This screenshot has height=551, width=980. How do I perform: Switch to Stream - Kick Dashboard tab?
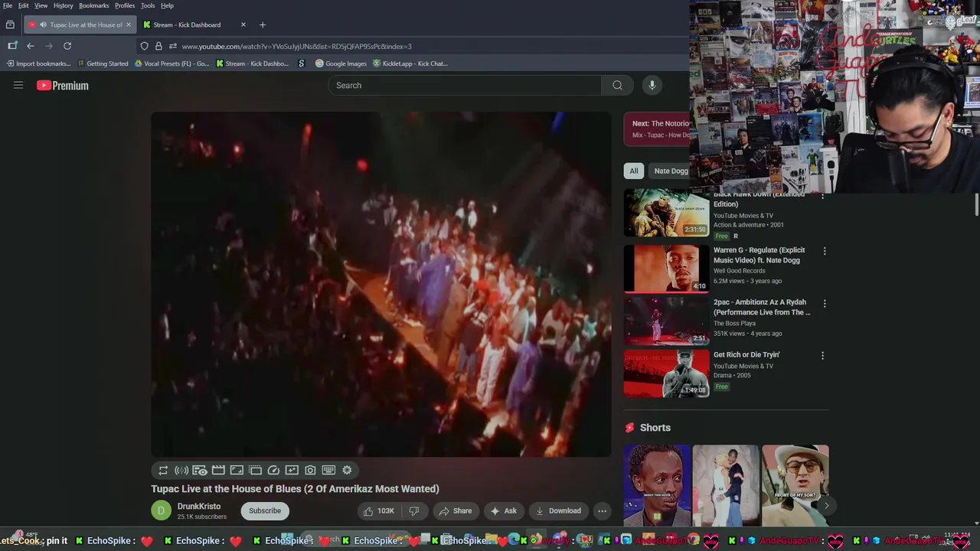(x=194, y=24)
